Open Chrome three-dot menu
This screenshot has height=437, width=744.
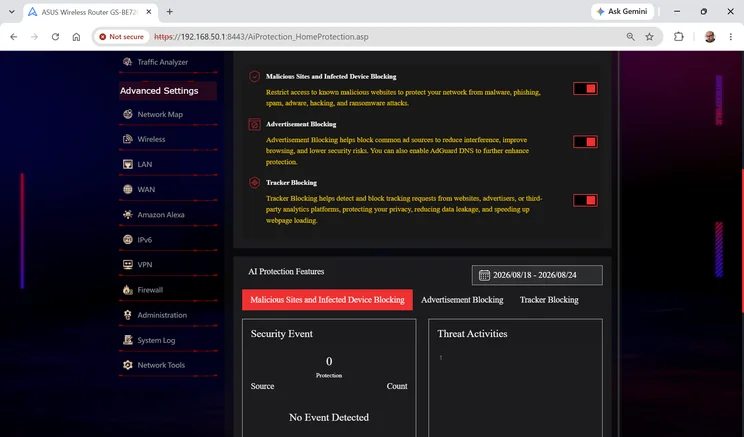click(731, 37)
